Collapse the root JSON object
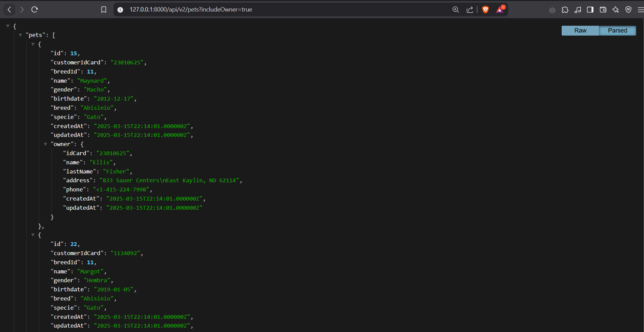 click(8, 26)
